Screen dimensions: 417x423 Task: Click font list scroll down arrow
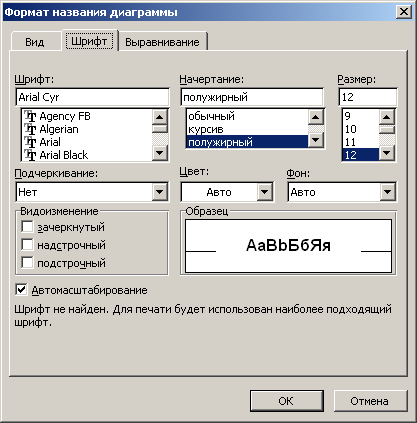pos(160,153)
